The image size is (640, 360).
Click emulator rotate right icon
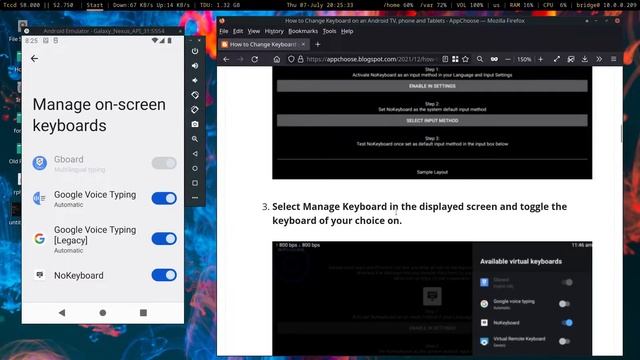pos(195,110)
